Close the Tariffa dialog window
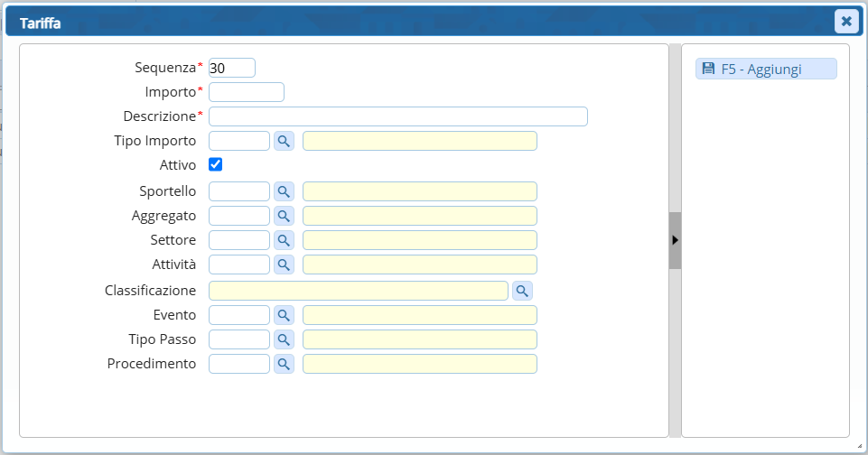This screenshot has height=455, width=868. (x=845, y=21)
